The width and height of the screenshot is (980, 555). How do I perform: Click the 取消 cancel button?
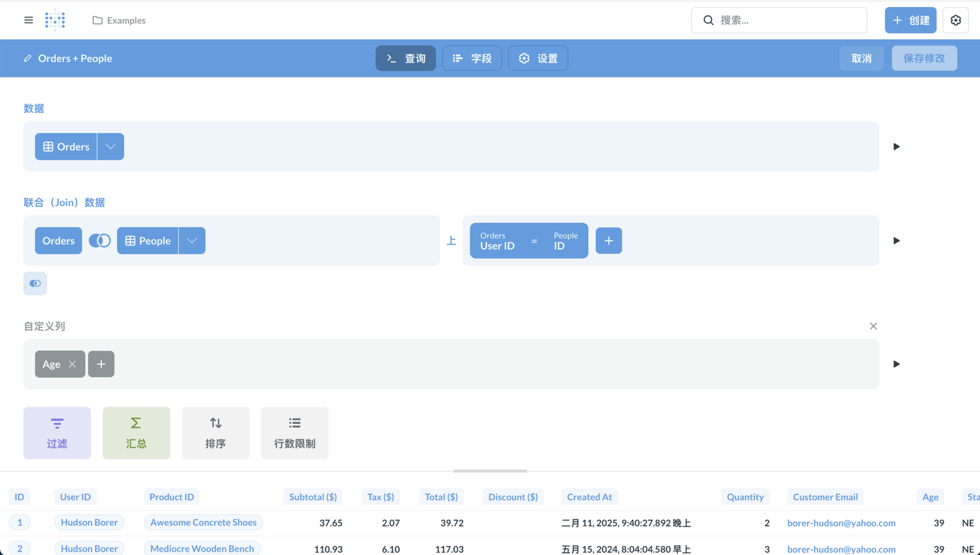pyautogui.click(x=861, y=59)
